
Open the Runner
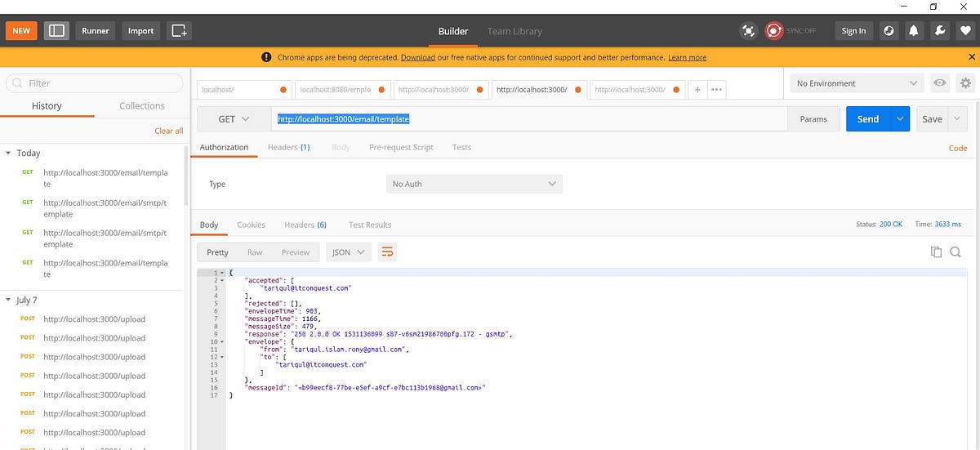pos(96,30)
